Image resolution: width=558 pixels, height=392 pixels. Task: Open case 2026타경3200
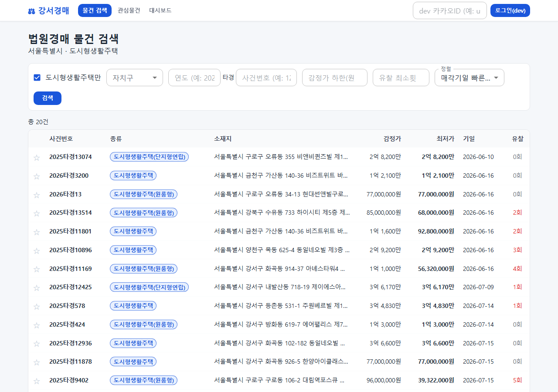69,176
